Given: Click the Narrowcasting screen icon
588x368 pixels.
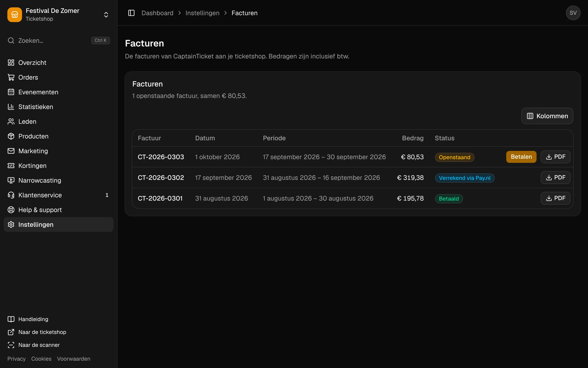Looking at the screenshot, I should (11, 180).
